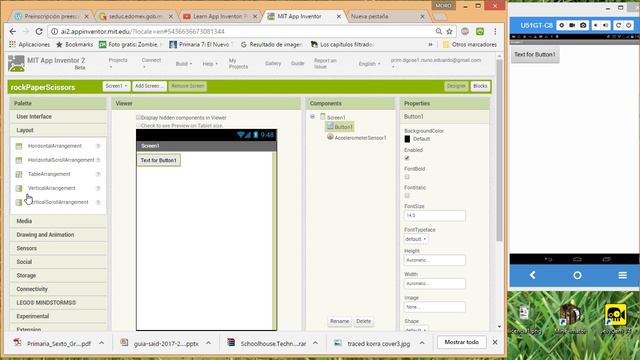
Task: Click the Delete component button
Action: [x=363, y=321]
